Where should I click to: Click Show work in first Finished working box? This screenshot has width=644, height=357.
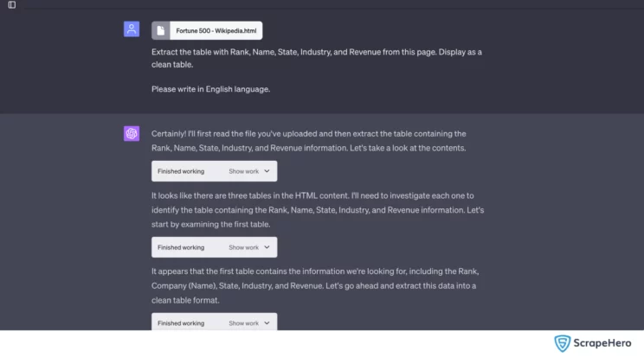tap(243, 171)
